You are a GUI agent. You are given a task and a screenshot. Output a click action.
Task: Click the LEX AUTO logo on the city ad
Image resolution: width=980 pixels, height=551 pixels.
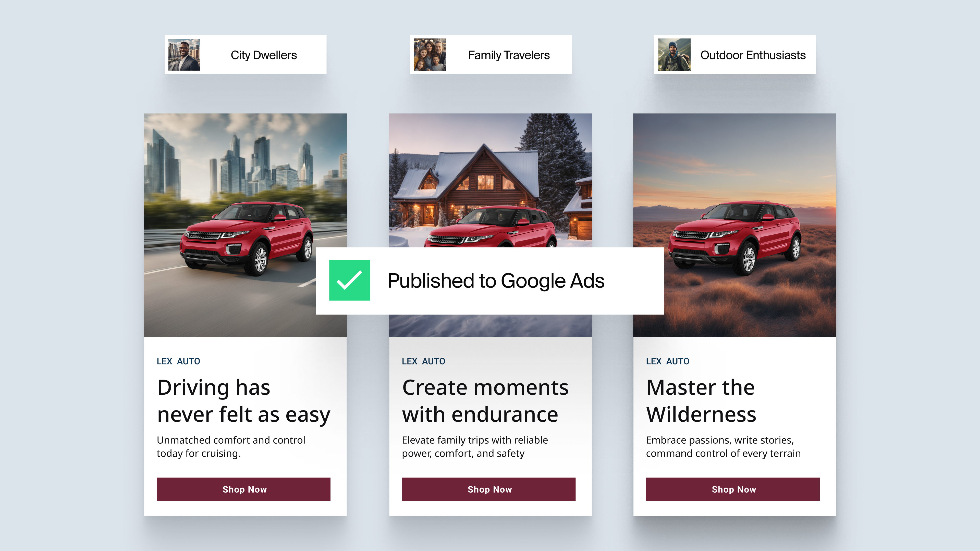point(178,361)
